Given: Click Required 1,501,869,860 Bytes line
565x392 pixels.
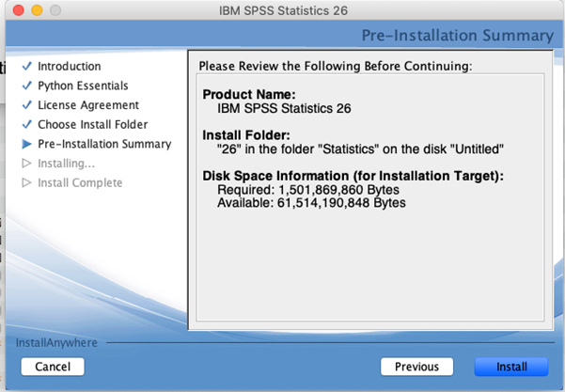Looking at the screenshot, I should pos(308,190).
